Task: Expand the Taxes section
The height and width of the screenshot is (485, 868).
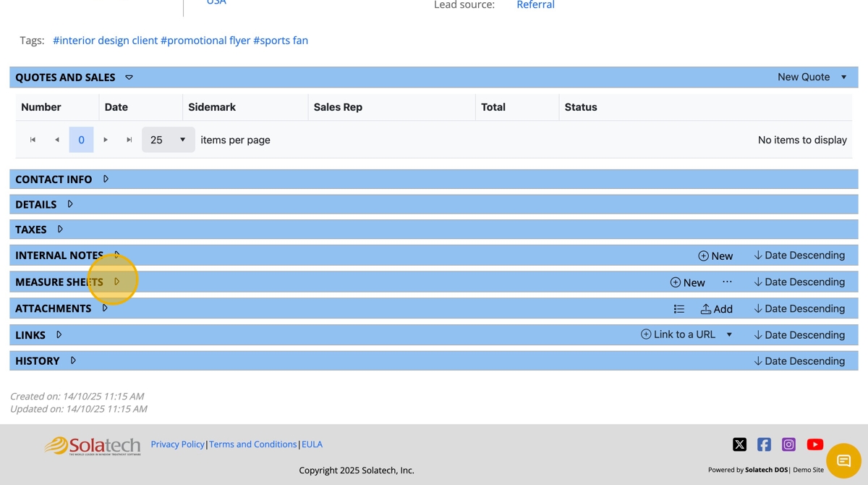Action: 60,229
